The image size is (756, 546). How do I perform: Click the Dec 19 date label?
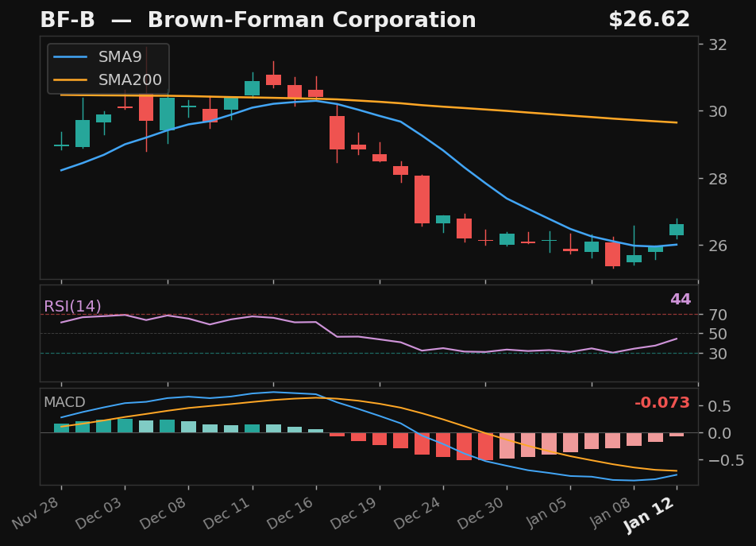354,513
